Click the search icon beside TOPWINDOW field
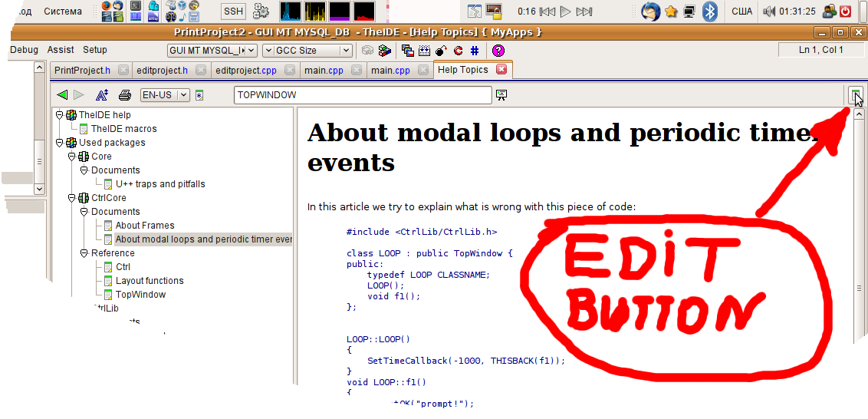 coord(501,95)
